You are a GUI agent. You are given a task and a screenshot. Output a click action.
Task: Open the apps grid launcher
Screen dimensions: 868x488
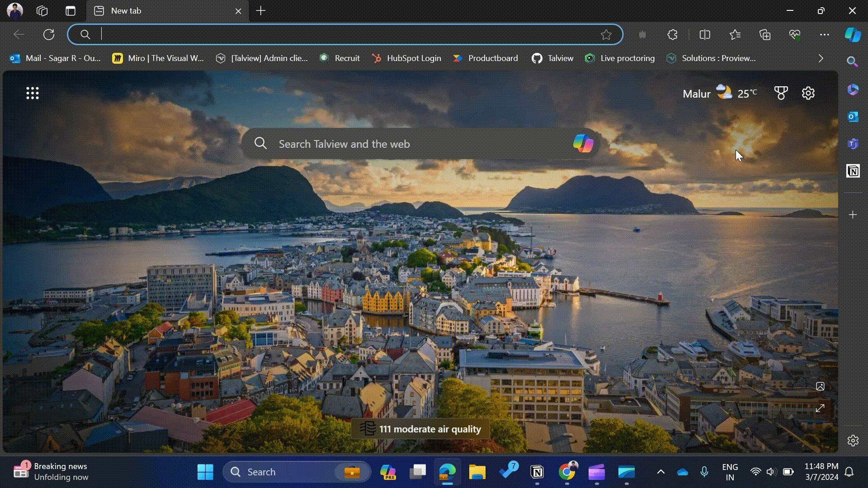point(33,93)
